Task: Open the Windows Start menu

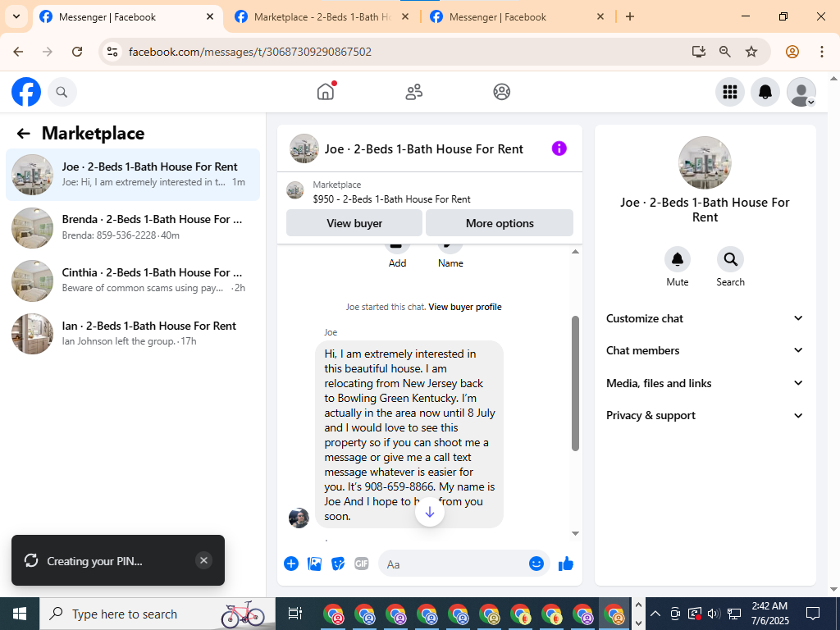Action: click(20, 614)
